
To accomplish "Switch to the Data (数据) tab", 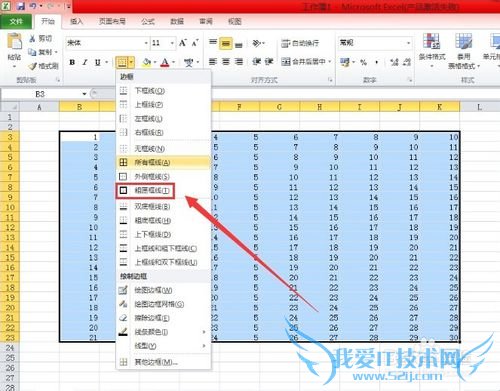I will click(x=177, y=22).
